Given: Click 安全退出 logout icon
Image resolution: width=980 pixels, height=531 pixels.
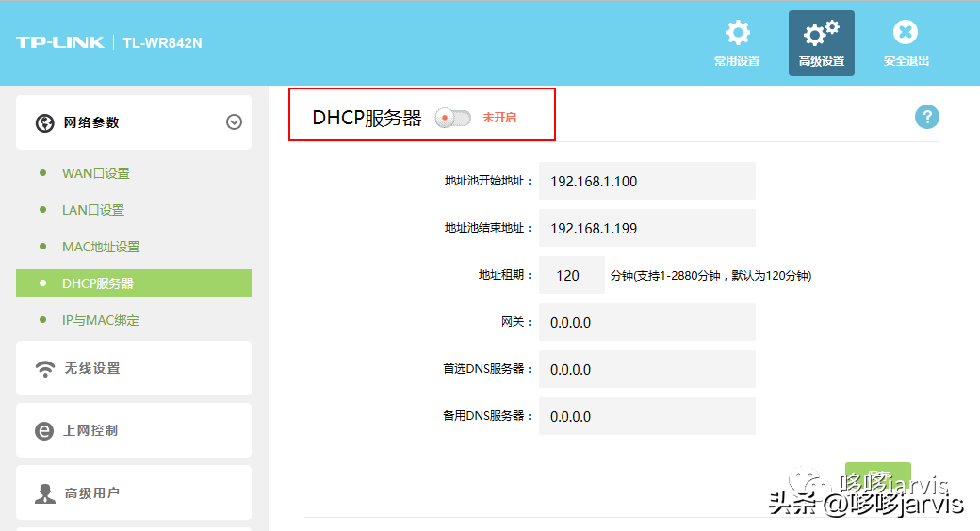Looking at the screenshot, I should (905, 32).
